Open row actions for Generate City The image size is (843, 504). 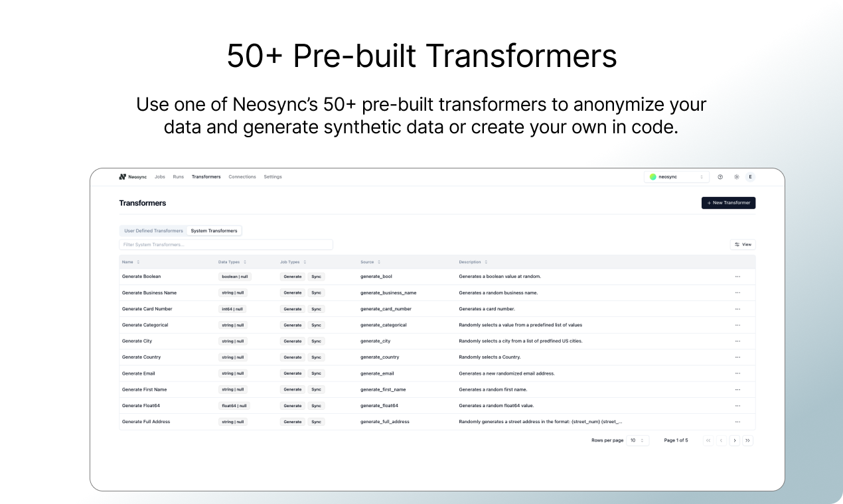(x=737, y=341)
